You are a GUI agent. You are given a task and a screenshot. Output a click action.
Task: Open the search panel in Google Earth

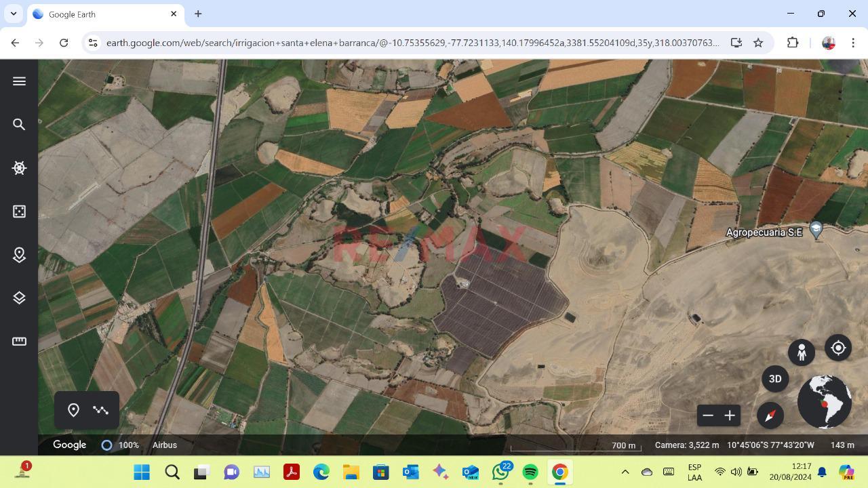18,124
